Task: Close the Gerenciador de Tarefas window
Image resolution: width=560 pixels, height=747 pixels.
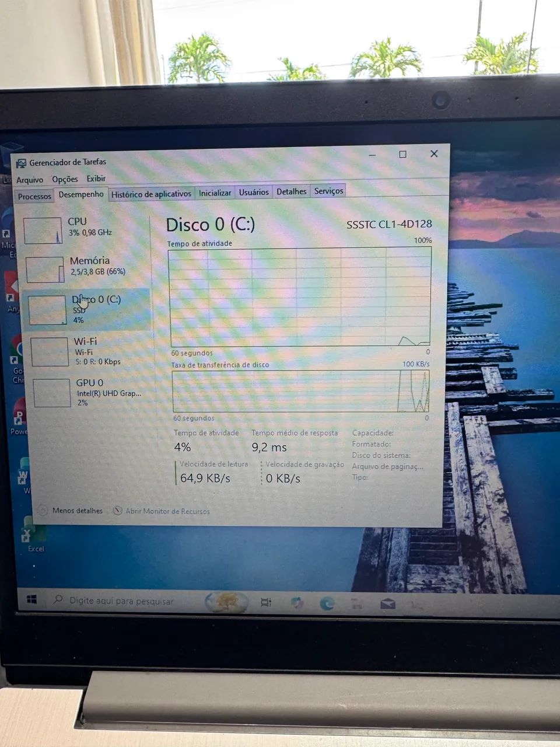Action: [x=434, y=153]
